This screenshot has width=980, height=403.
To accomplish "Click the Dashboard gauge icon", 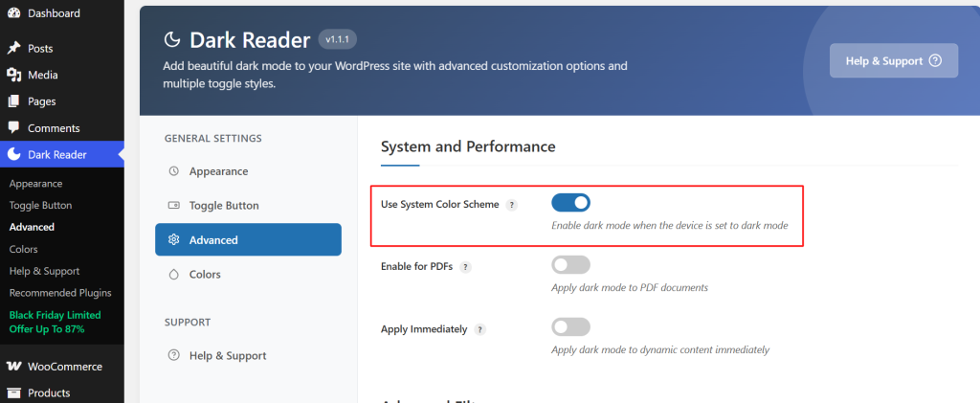I will [13, 13].
